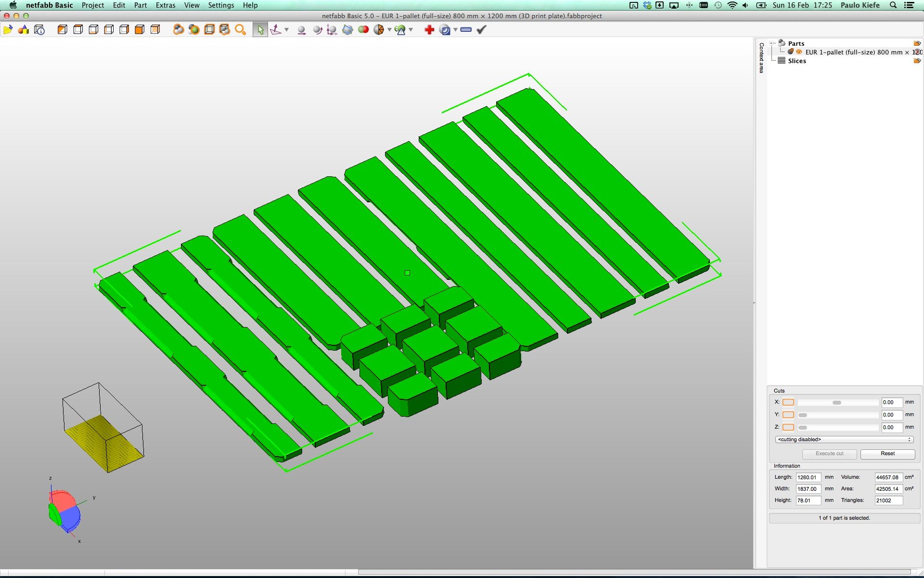This screenshot has width=924, height=578.
Task: Select the measuring ruler tool
Action: pyautogui.click(x=465, y=30)
